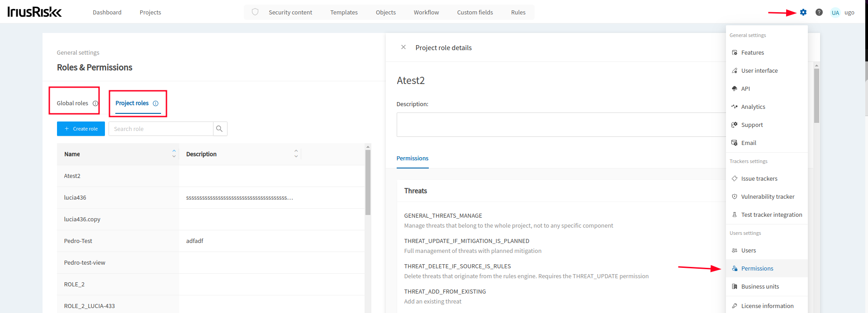This screenshot has height=313, width=868.
Task: Select the Pedro-test-view role row
Action: [211, 263]
